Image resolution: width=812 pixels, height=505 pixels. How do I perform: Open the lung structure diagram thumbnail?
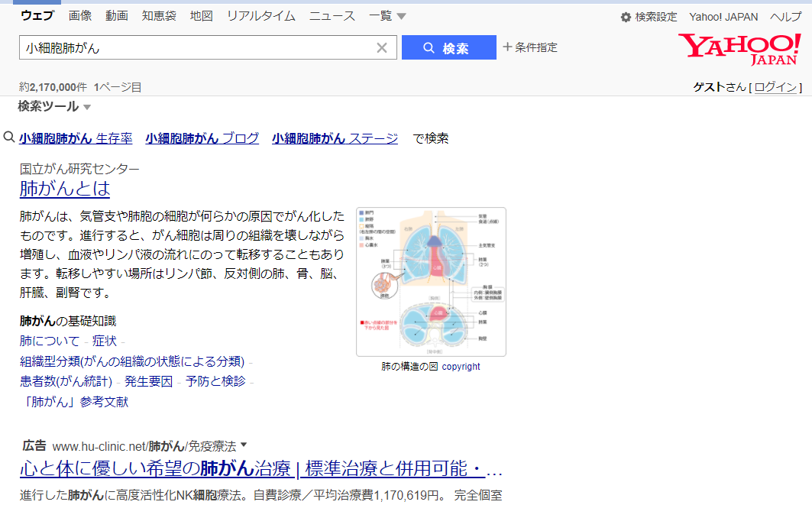(431, 282)
